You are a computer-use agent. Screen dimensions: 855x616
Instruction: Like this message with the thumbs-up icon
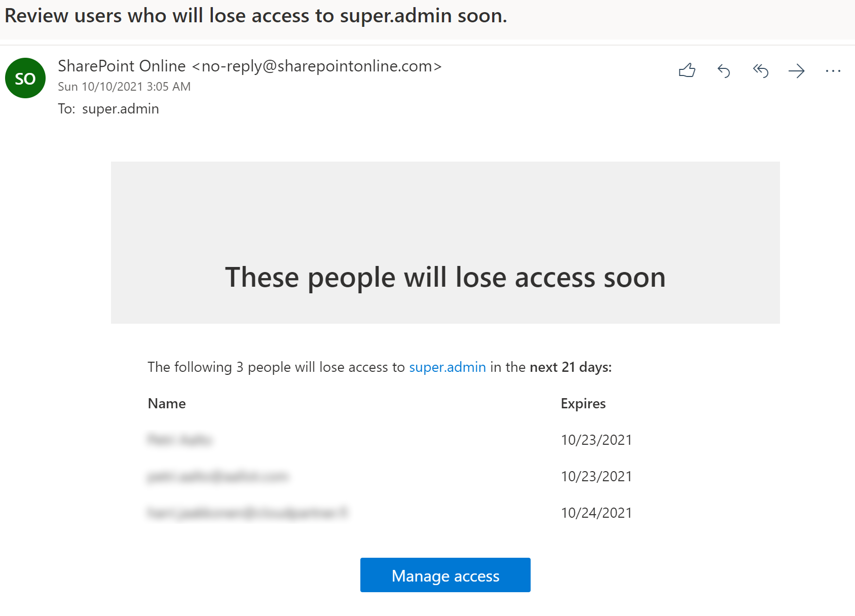pyautogui.click(x=687, y=70)
